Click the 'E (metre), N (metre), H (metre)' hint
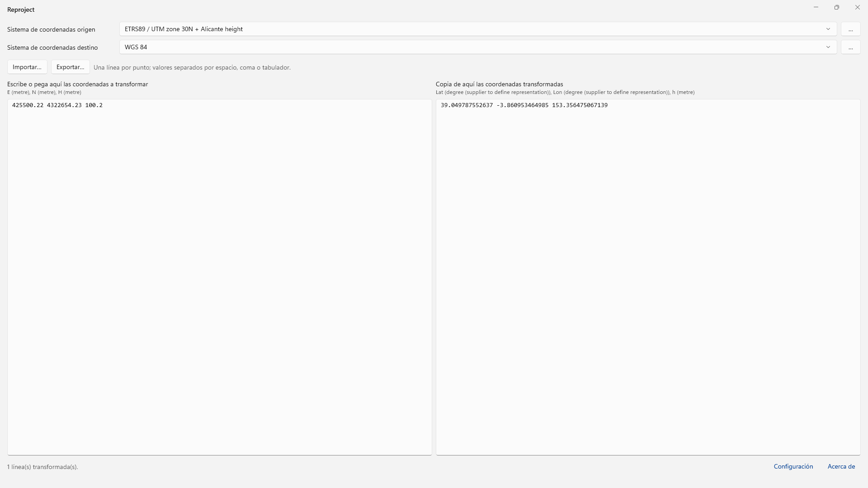This screenshot has height=488, width=868. pos(44,92)
